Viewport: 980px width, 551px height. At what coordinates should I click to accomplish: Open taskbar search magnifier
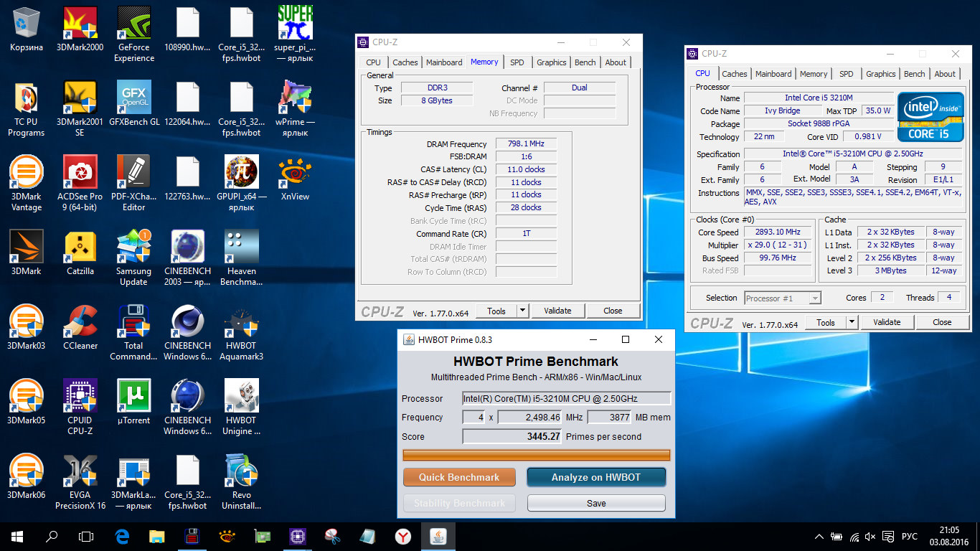coord(52,536)
